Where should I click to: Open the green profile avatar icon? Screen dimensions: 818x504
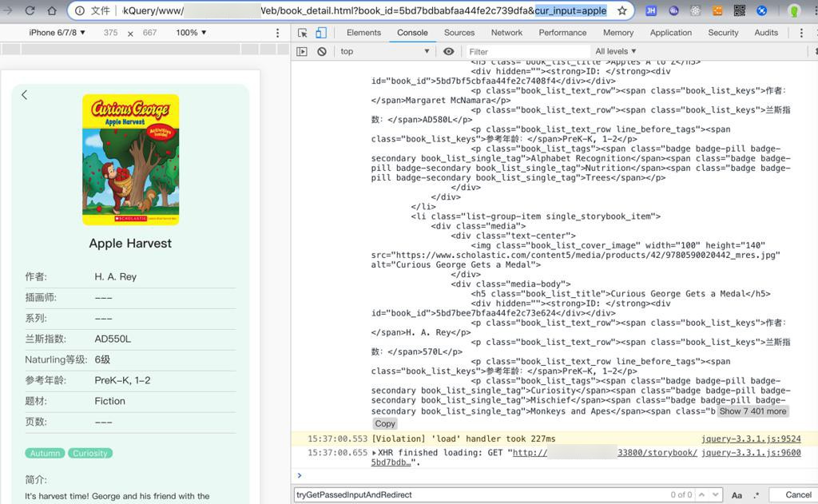[793, 10]
